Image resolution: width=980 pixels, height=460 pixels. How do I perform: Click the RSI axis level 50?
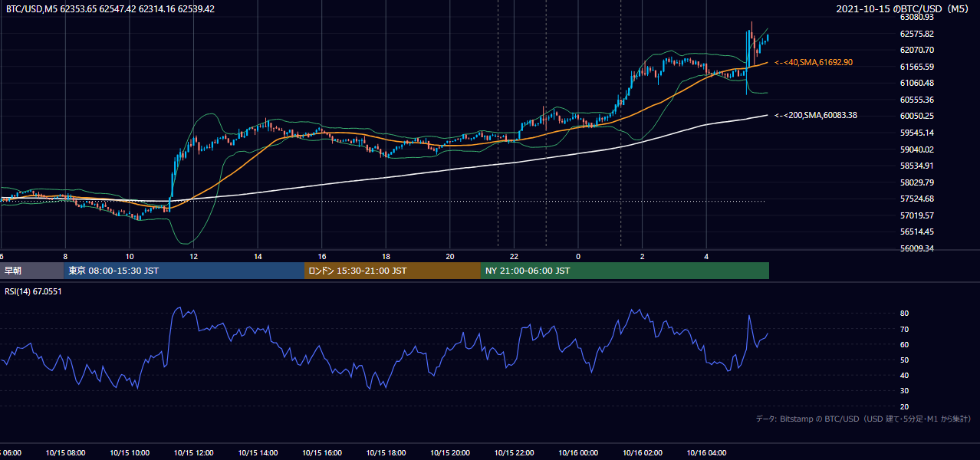coord(904,360)
